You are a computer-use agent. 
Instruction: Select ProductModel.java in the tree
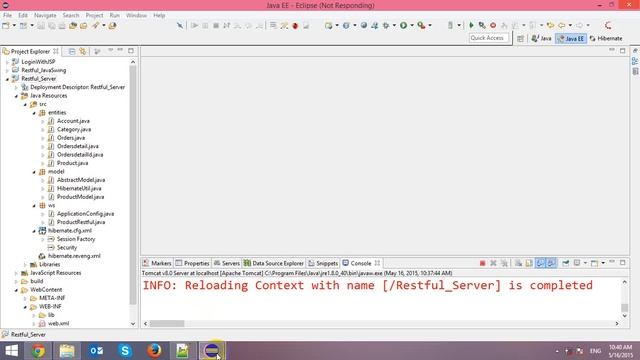(80, 197)
